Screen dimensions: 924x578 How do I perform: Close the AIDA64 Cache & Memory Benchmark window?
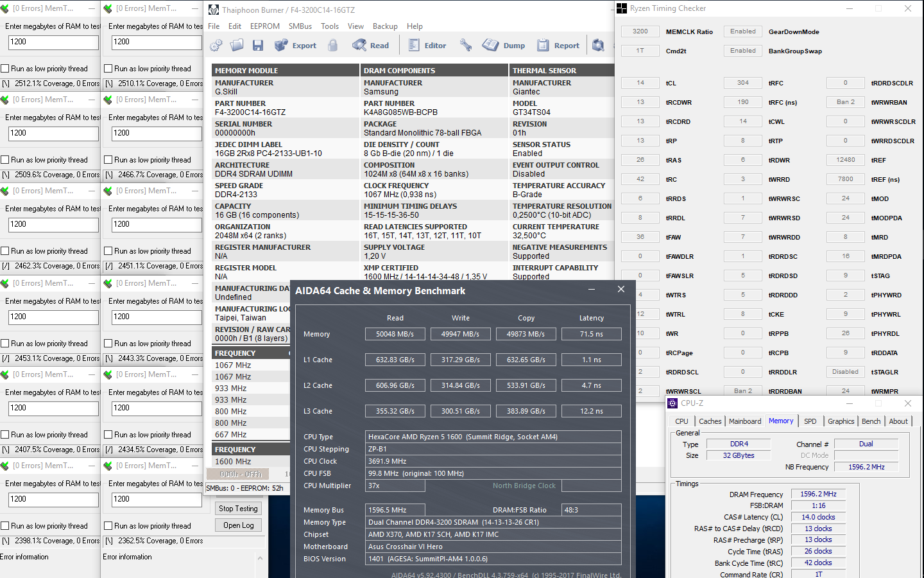621,290
